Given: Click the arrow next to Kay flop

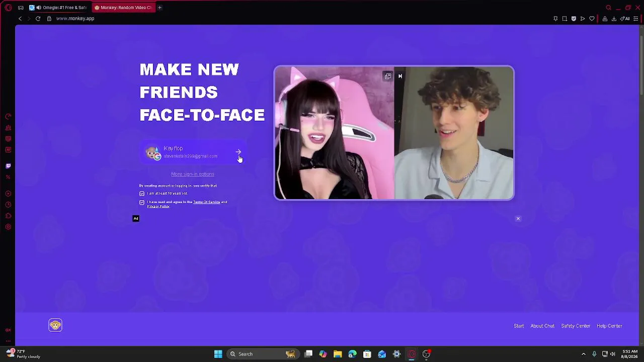Looking at the screenshot, I should coord(238,152).
